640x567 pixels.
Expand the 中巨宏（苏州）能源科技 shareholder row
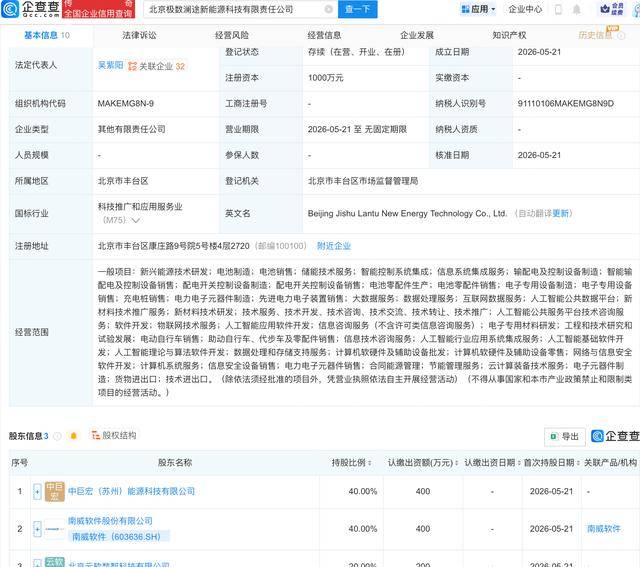pos(37,492)
